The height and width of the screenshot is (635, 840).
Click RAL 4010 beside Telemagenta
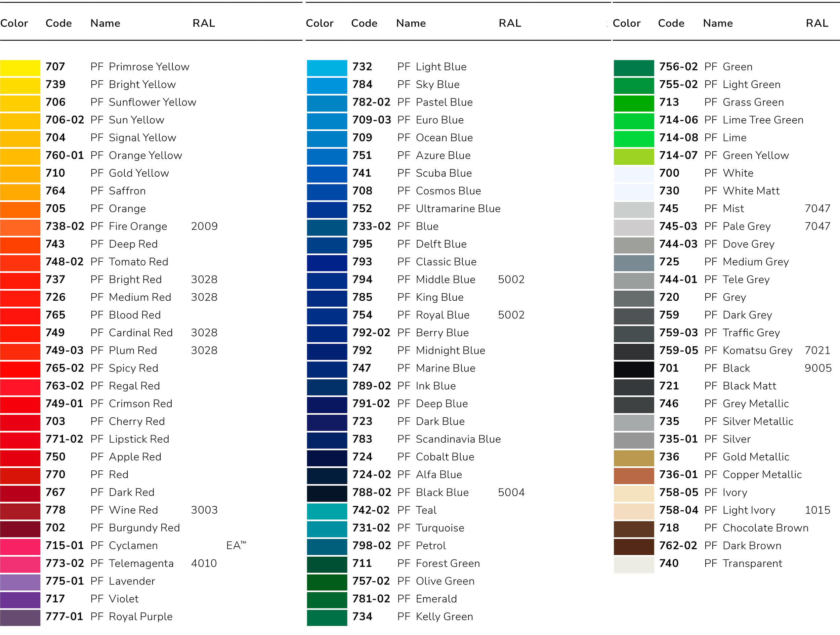pyautogui.click(x=204, y=563)
